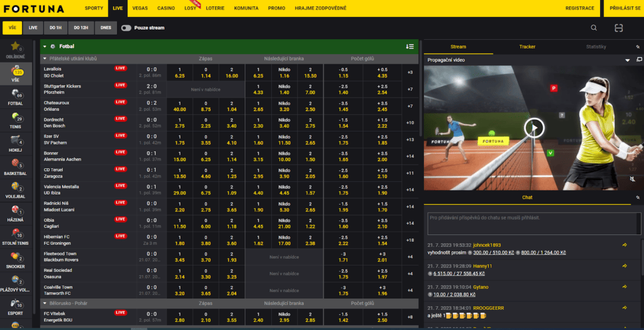Open the Chat tab
This screenshot has height=330, width=644.
click(x=527, y=198)
